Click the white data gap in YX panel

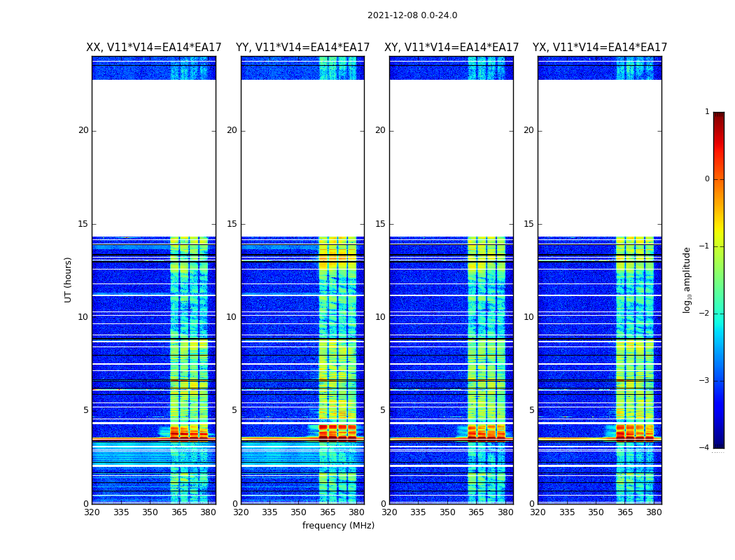(x=599, y=157)
